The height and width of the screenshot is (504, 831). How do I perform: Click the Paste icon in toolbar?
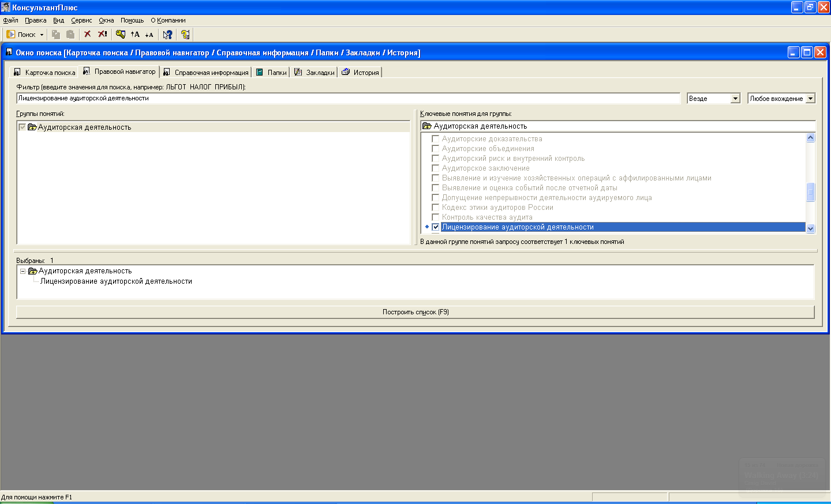tap(70, 35)
